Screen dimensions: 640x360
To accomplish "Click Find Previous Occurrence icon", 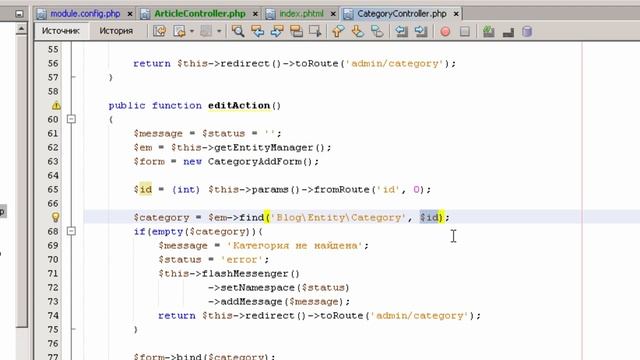I will (258, 31).
